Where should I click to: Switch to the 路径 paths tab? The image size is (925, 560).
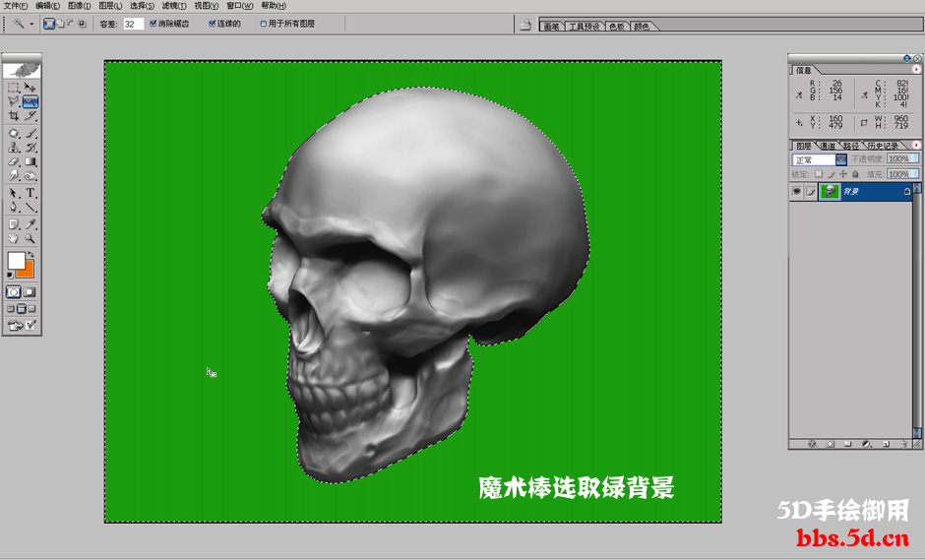[850, 146]
